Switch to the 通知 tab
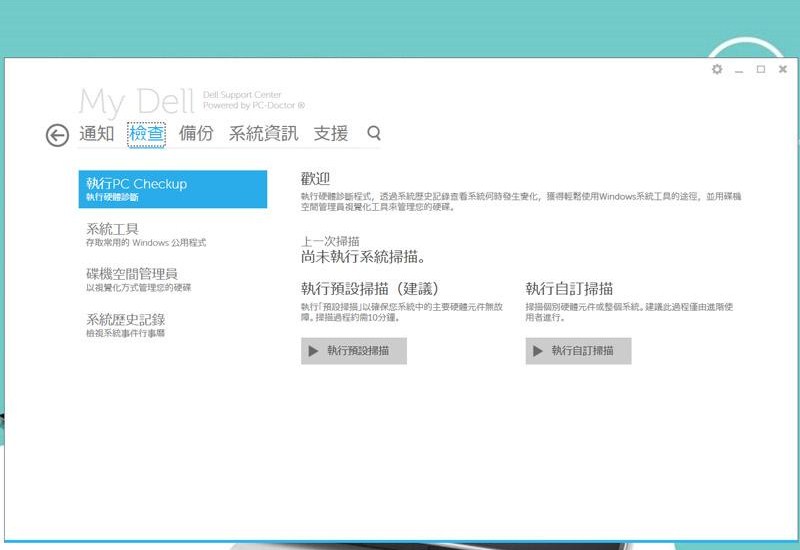Screen dimensions: 800x550 97,133
